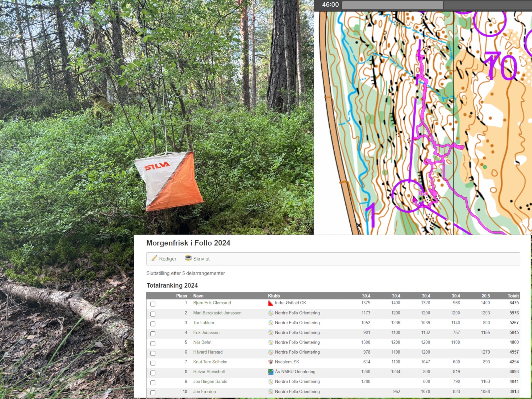Viewport: 532px width, 399px height.
Task: Click the 46:00 GPS playback timeline bar
Action: [x=436, y=5]
